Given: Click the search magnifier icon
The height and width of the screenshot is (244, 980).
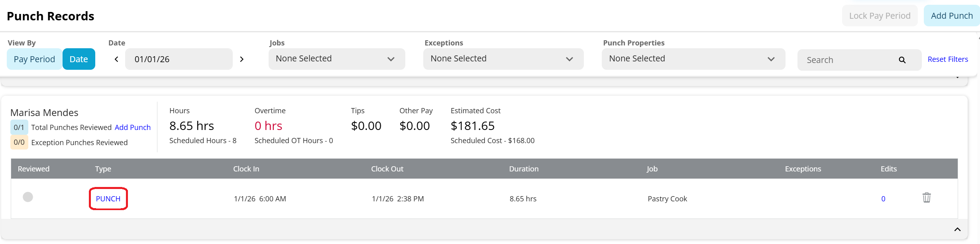Looking at the screenshot, I should pyautogui.click(x=902, y=60).
